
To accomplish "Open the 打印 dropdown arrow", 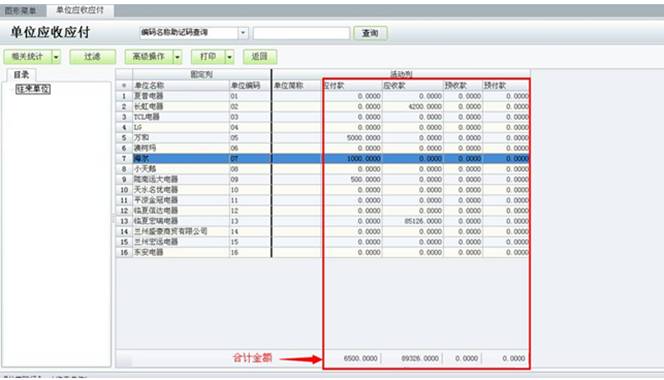I will pyautogui.click(x=230, y=57).
